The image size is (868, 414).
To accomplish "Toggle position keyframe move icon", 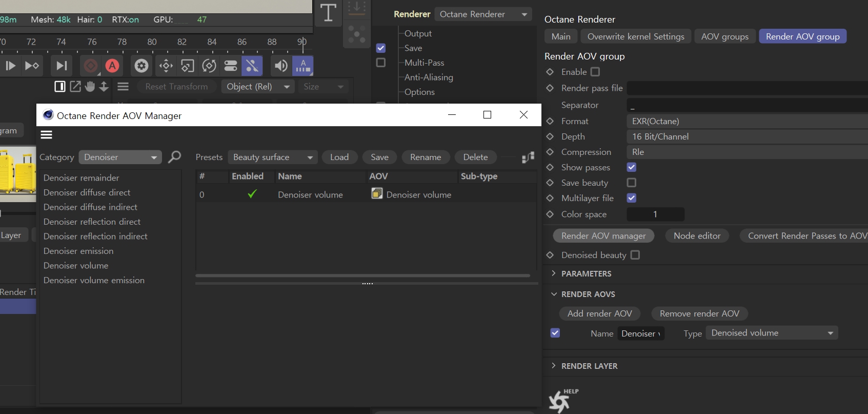I will (x=166, y=66).
